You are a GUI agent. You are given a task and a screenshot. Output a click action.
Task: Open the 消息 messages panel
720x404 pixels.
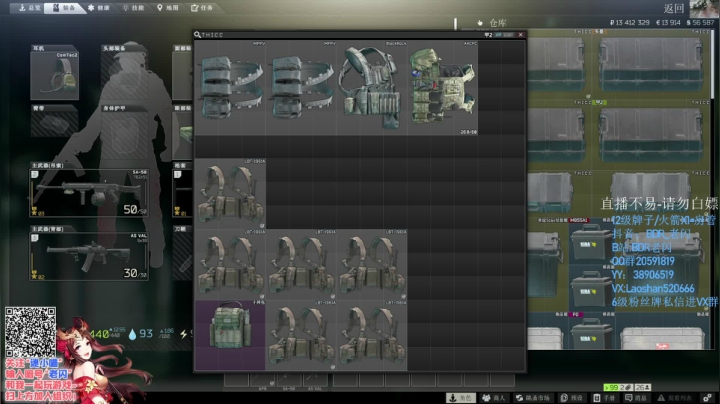point(636,398)
